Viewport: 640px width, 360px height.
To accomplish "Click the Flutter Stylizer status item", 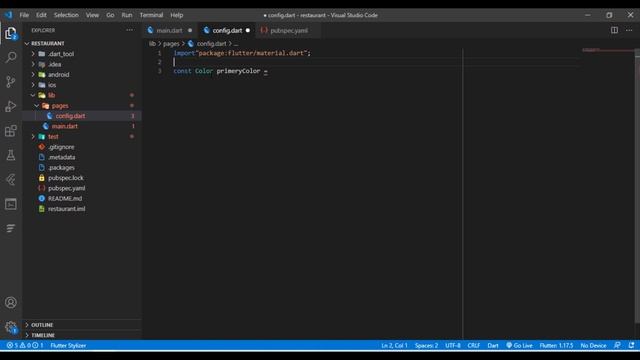I will [x=68, y=345].
